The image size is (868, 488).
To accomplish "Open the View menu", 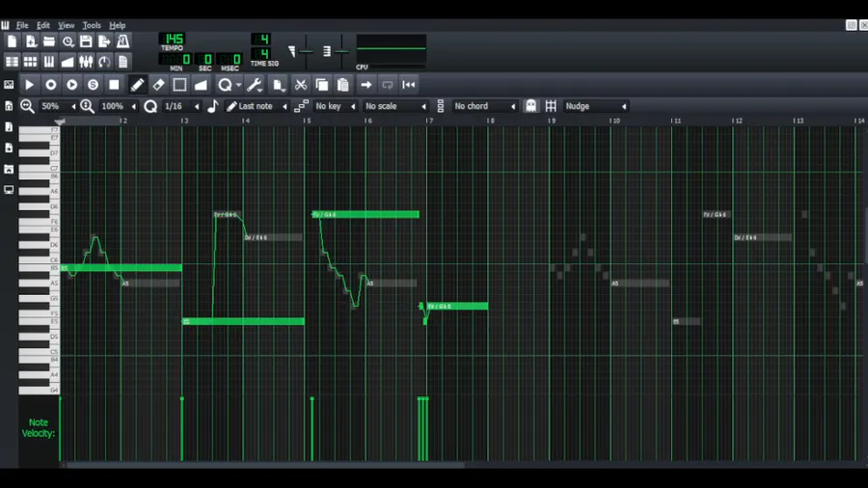I will (x=67, y=25).
